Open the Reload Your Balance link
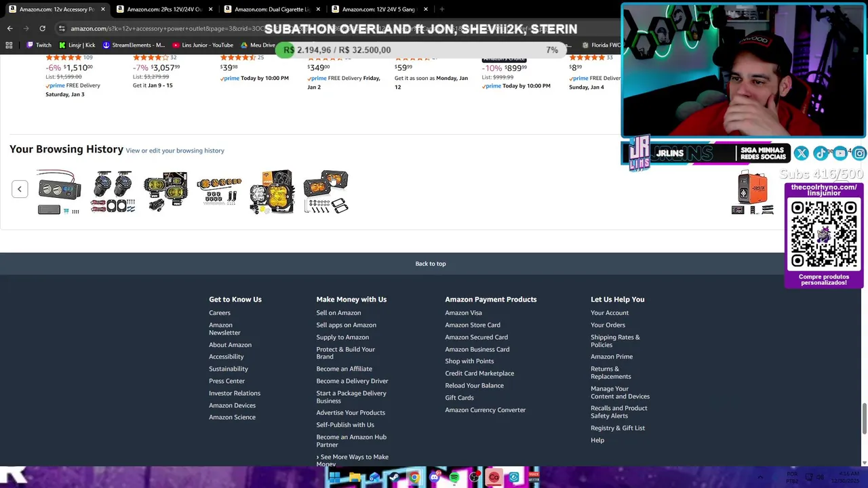This screenshot has width=868, height=488. coord(474,386)
